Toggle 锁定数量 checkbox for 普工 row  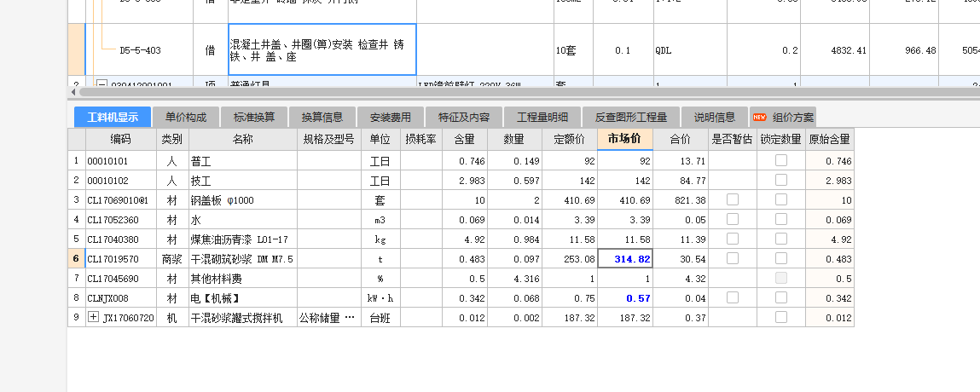780,160
